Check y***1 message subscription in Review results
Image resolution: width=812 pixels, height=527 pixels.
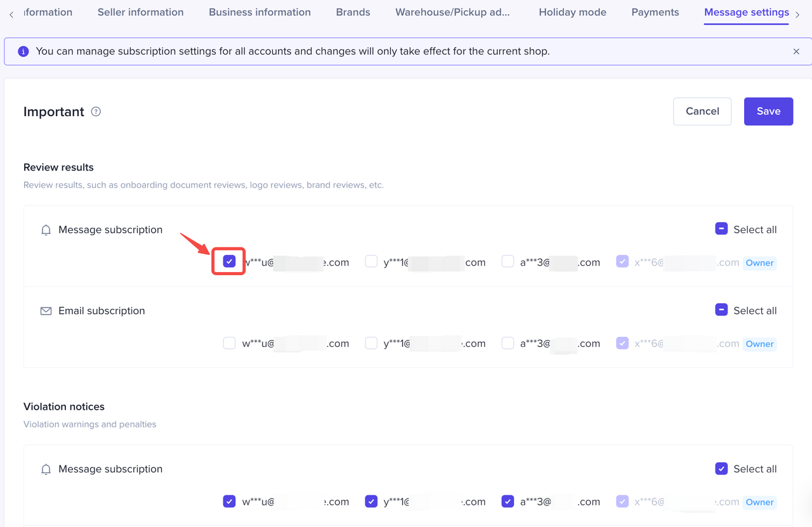pos(371,261)
